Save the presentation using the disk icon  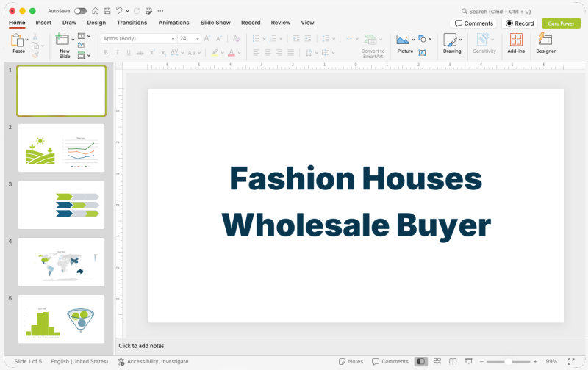click(107, 11)
